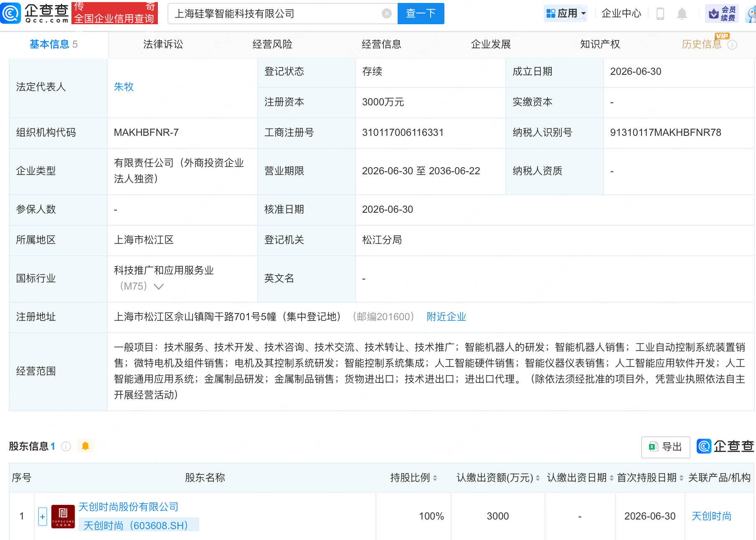Screen dimensions: 756x540
Task: Click stock tag 天创时尚 (603608.SH)
Action: [x=139, y=525]
